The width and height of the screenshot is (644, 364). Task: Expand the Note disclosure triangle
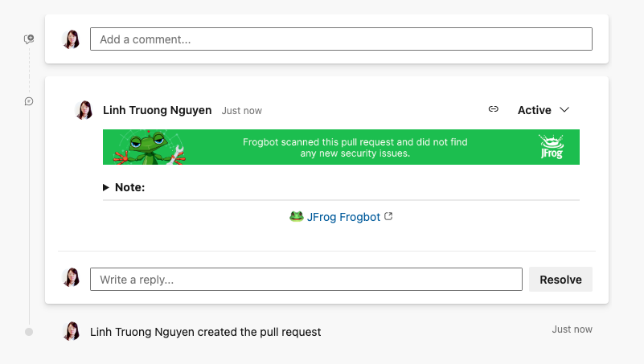(x=106, y=187)
